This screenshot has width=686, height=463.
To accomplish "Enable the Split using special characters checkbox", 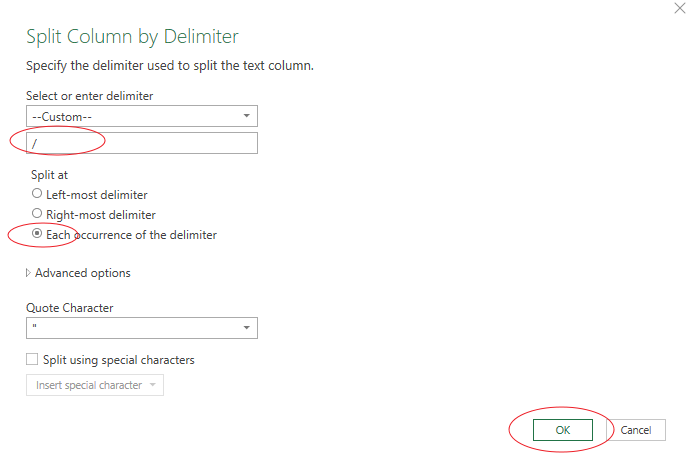I will (32, 360).
